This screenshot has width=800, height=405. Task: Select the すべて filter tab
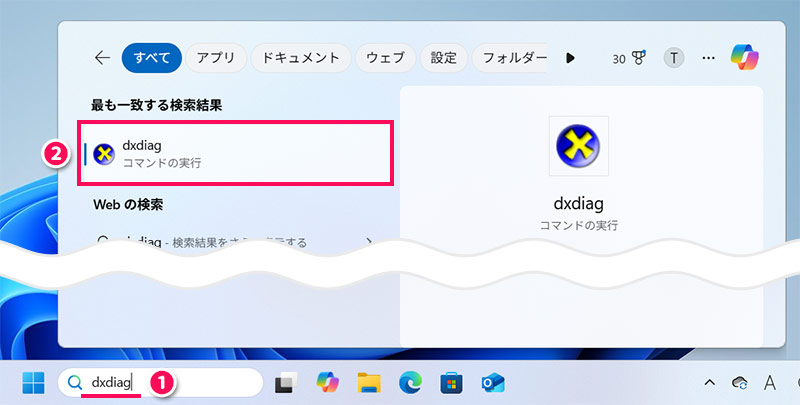(152, 58)
